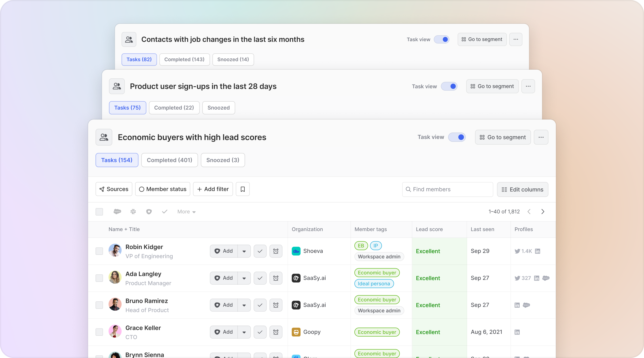
Task: Snooze Robin Kidger with alarm clock icon
Action: pyautogui.click(x=276, y=251)
